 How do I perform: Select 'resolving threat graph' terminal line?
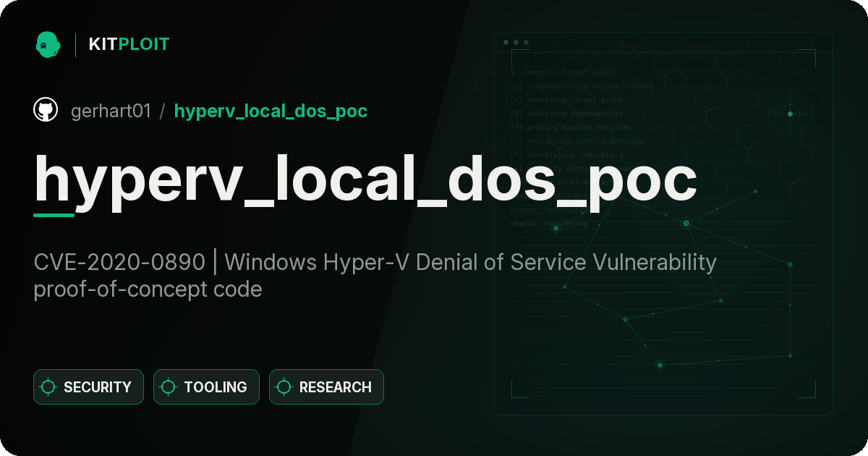[x=566, y=100]
